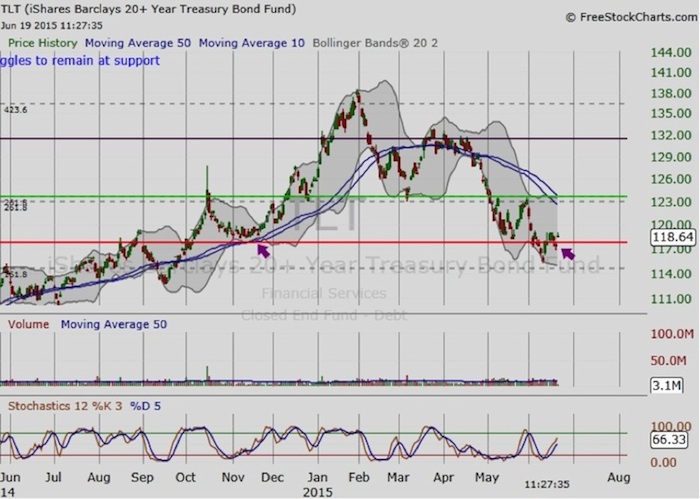Click the volume pane Moving Average 50 label

114,324
